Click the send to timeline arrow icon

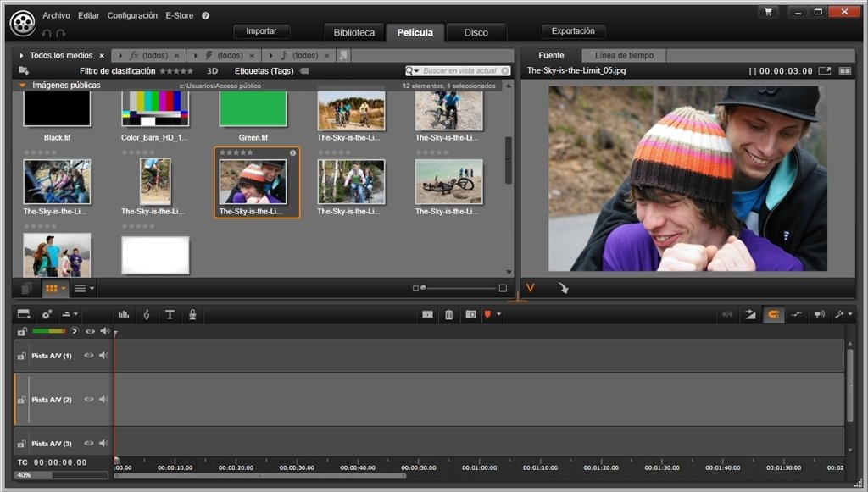click(x=563, y=288)
